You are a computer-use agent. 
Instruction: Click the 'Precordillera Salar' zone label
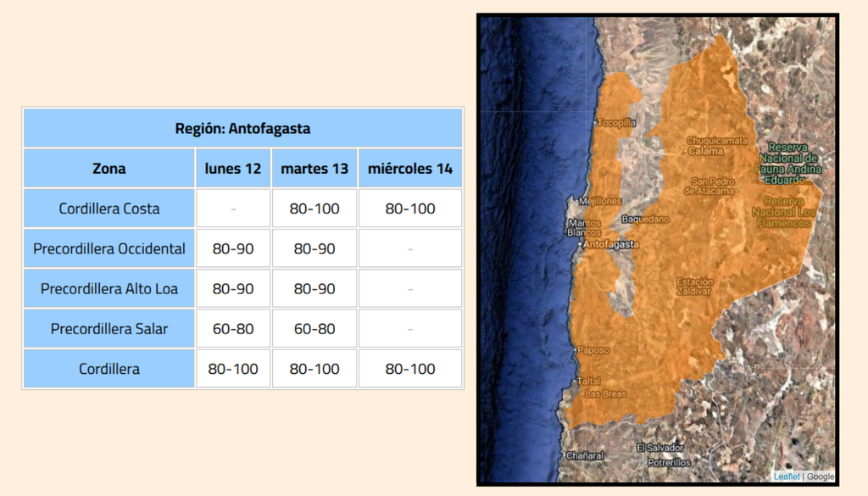pyautogui.click(x=109, y=329)
